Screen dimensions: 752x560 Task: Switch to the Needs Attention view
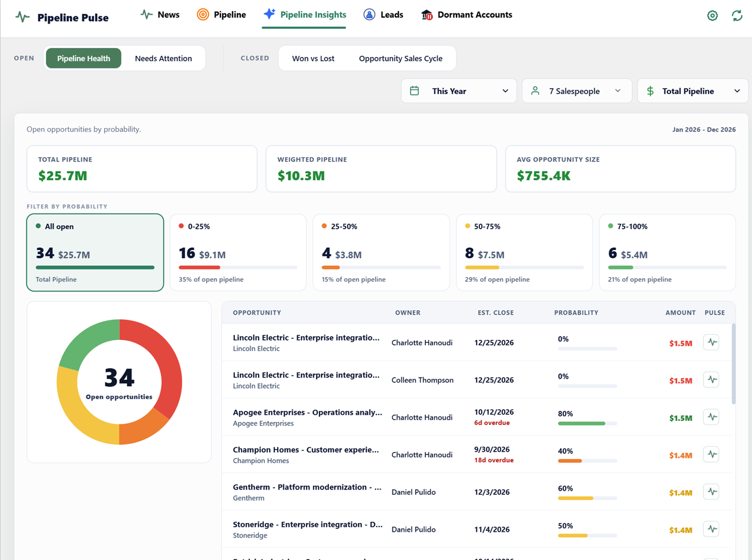pyautogui.click(x=163, y=58)
